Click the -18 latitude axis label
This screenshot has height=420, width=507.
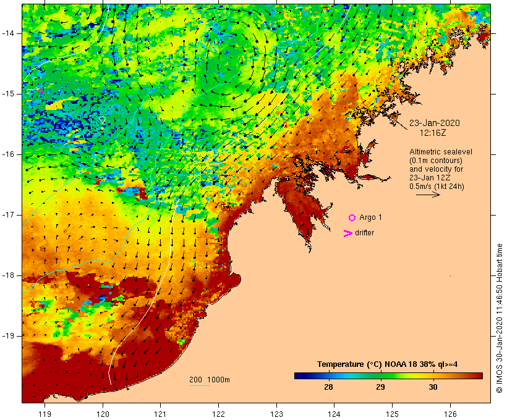coord(8,275)
